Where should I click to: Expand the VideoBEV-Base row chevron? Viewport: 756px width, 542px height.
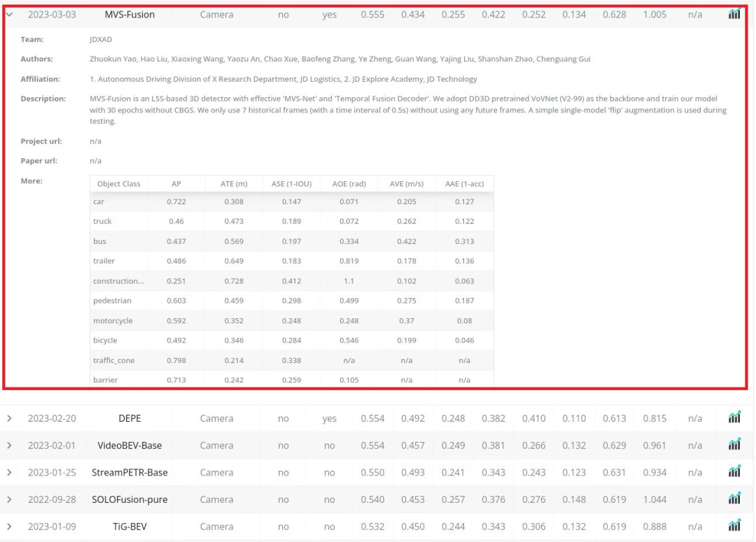click(x=10, y=445)
